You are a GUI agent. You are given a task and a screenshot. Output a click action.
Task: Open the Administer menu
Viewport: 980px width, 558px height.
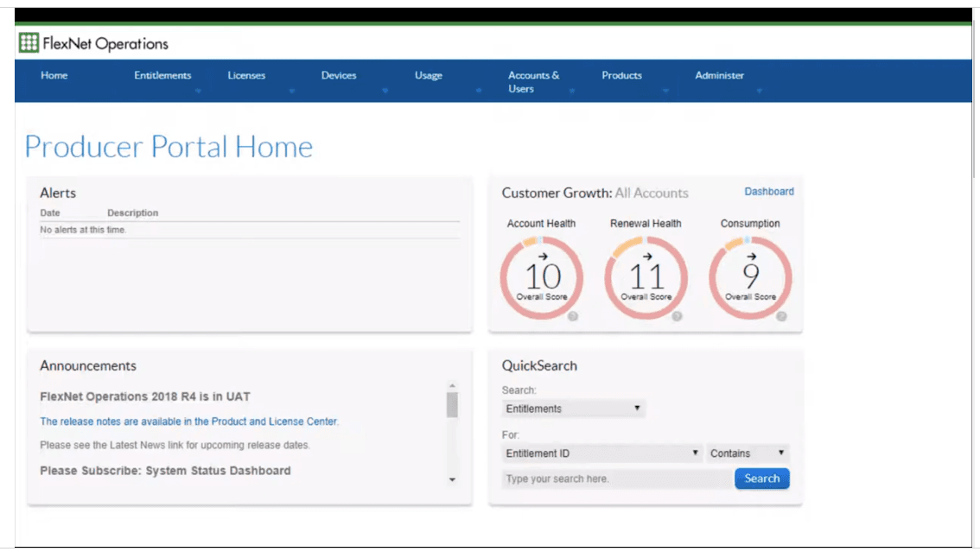[719, 76]
